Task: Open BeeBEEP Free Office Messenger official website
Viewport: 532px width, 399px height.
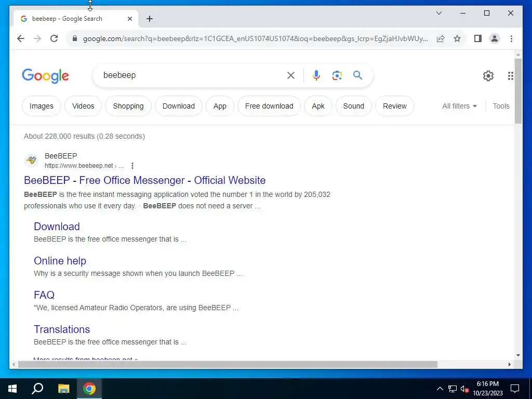Action: (144, 180)
